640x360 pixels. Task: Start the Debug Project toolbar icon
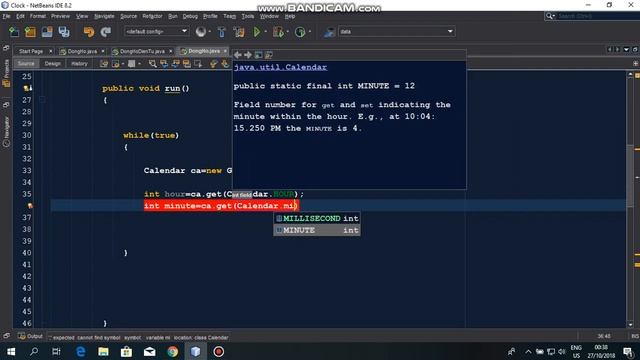pyautogui.click(x=278, y=32)
